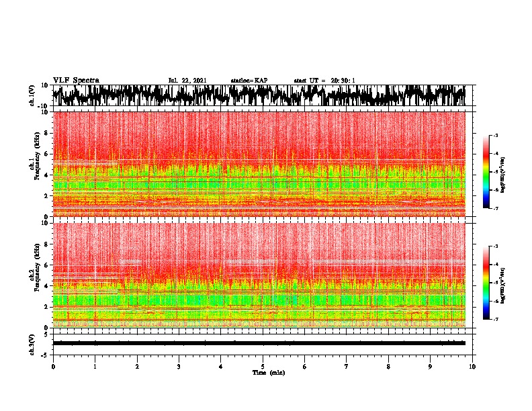This screenshot has width=532, height=411.
Task: Click time axis tick label "5"
Action: [263, 367]
